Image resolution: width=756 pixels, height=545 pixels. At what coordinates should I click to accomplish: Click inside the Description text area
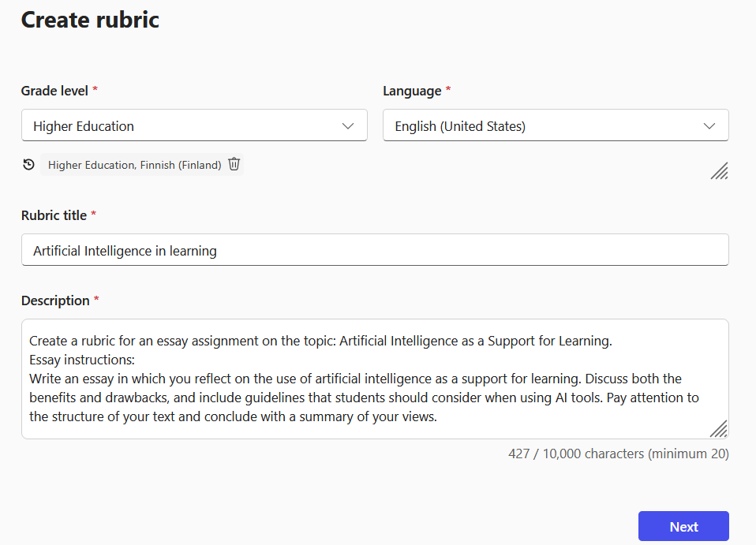point(375,379)
